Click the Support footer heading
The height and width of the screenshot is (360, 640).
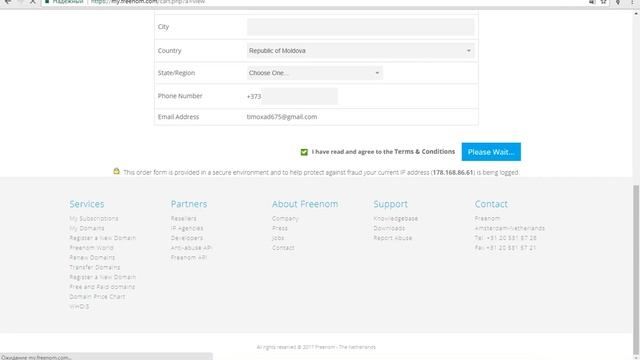[x=391, y=204]
